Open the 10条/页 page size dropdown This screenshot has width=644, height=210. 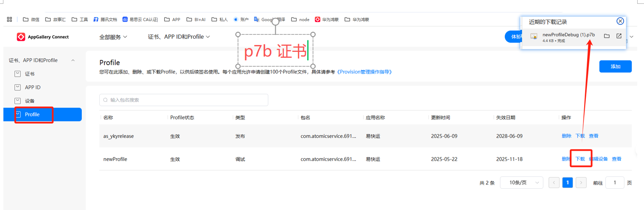[x=521, y=183]
